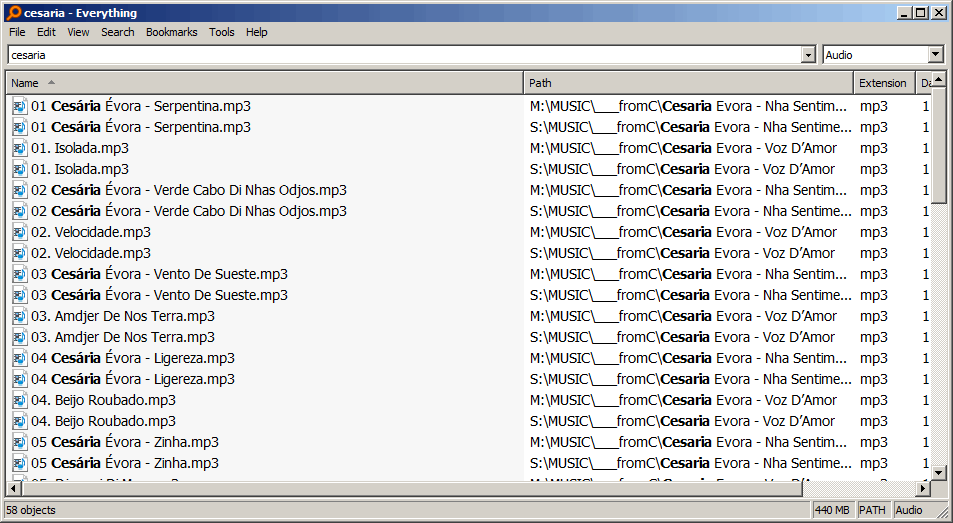Screen dimensions: 953x523
Task: Open the Help menu
Action: pos(256,32)
